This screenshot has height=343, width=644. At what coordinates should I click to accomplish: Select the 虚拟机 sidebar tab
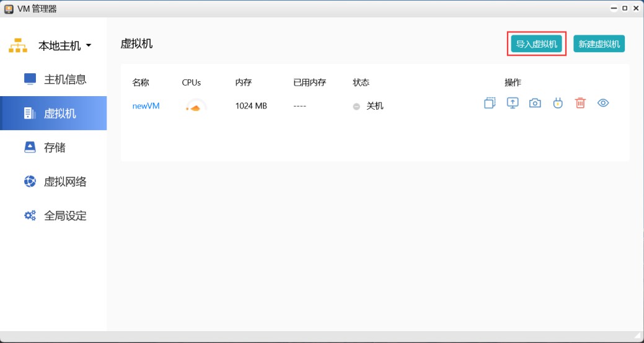60,114
